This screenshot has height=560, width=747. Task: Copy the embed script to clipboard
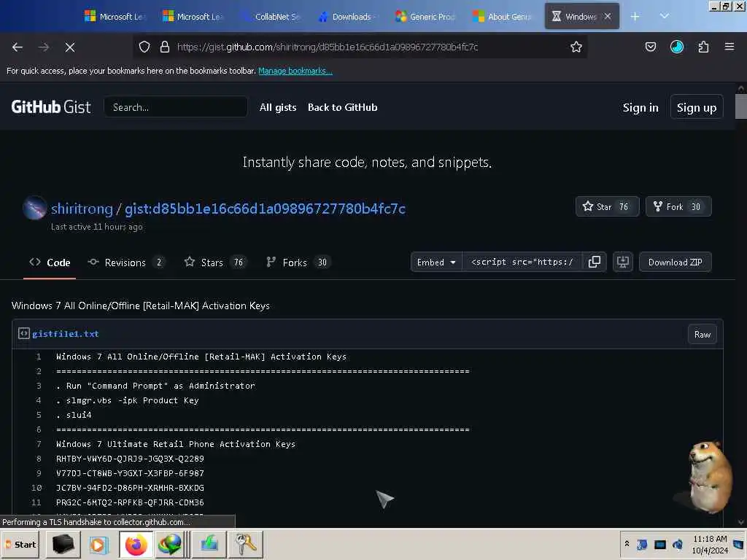point(594,262)
